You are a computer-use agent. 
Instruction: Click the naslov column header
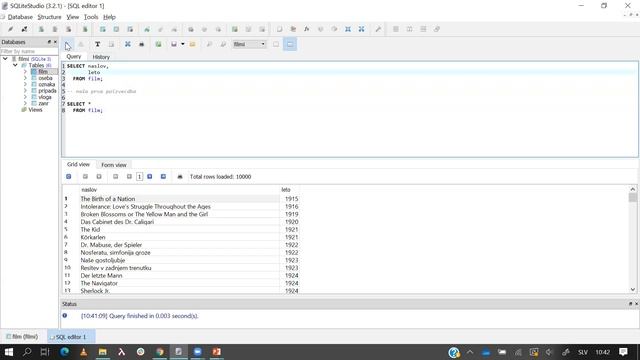(180, 189)
